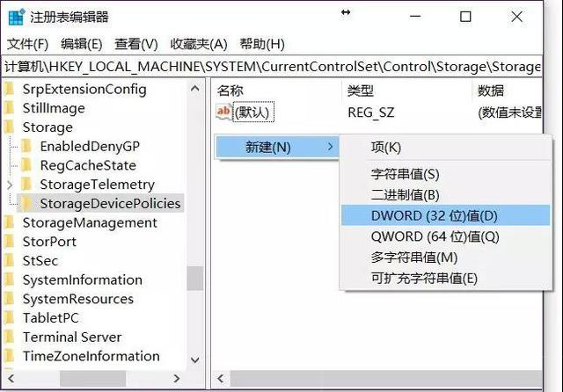Click tree pane horizontal scroll left arrow
This screenshot has width=563, height=392.
11,378
